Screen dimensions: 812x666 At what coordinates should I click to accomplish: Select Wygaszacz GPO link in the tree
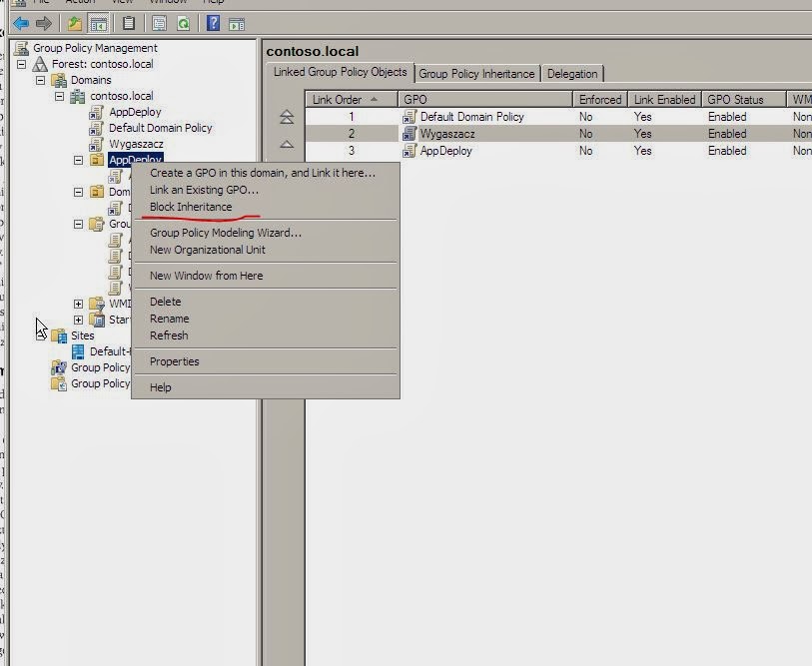[x=136, y=144]
